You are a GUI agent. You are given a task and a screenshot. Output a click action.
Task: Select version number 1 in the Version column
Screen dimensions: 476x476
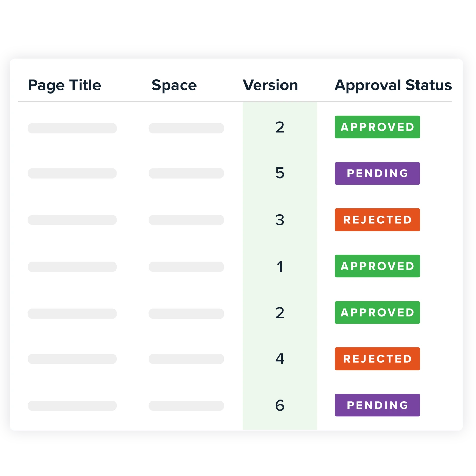tap(280, 267)
